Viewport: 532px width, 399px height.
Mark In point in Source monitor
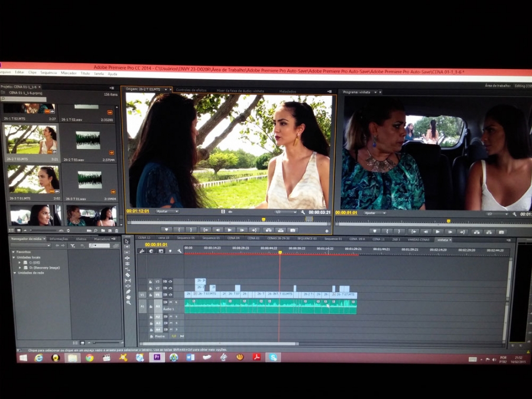(x=179, y=230)
